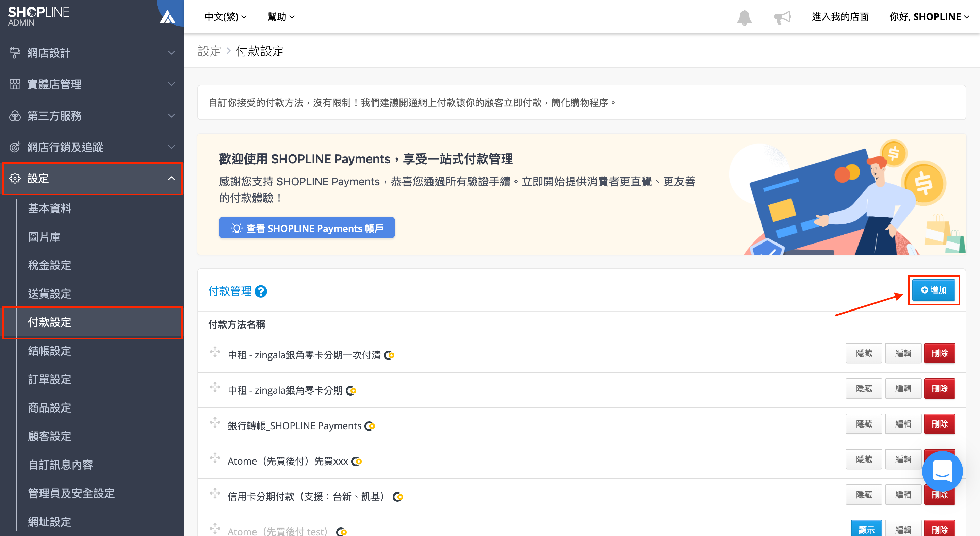Open 結帳設定 in settings menu
Screen dimensions: 980x536
point(50,351)
